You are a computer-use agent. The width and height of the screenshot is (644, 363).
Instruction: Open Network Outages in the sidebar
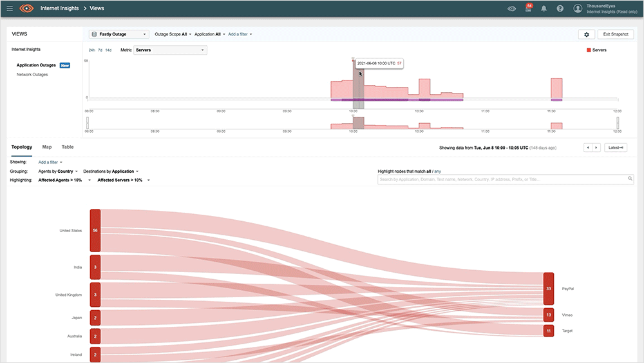tap(32, 75)
